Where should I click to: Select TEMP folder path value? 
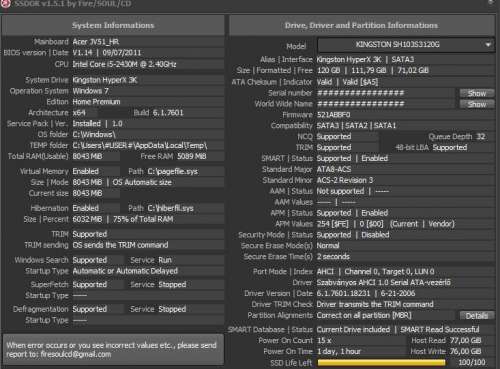pyautogui.click(x=140, y=145)
